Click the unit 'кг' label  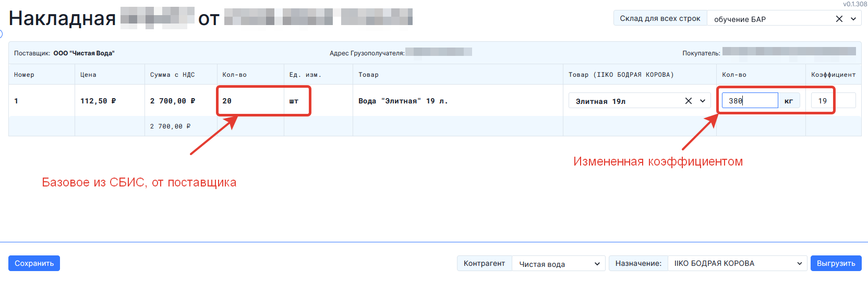click(789, 101)
